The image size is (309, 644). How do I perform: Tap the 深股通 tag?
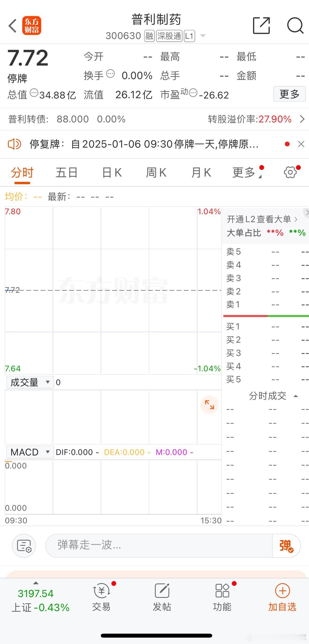tap(169, 36)
